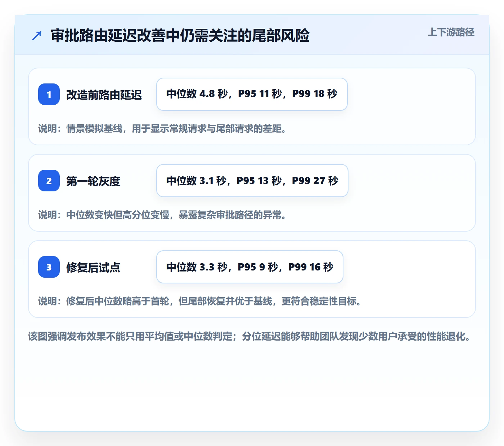The height and width of the screenshot is (446, 504).
Task: Click the 上下游路径 label
Action: (451, 32)
